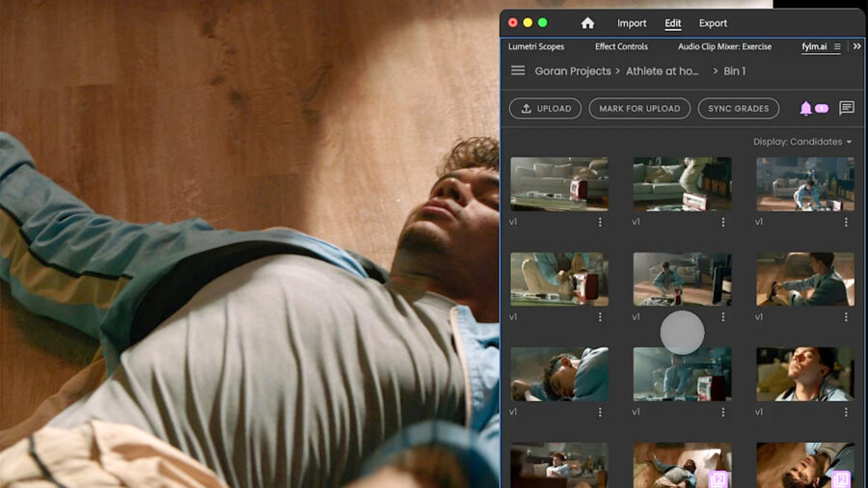Click the Upload button

click(x=545, y=109)
